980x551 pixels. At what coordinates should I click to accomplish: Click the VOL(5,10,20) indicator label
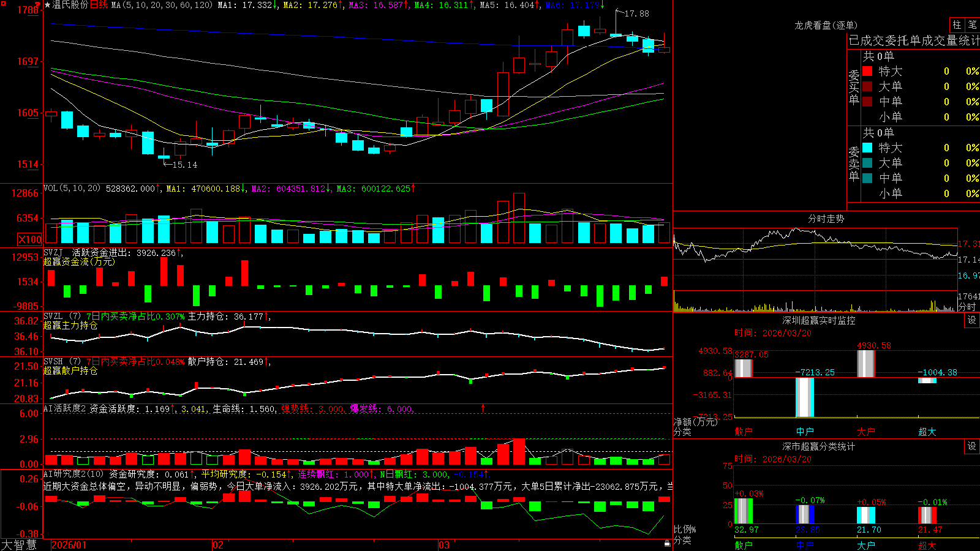72,189
